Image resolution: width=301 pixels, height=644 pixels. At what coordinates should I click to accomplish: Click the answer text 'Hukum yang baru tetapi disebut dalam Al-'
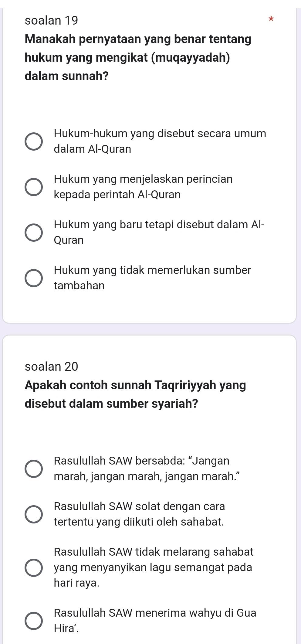[159, 225]
